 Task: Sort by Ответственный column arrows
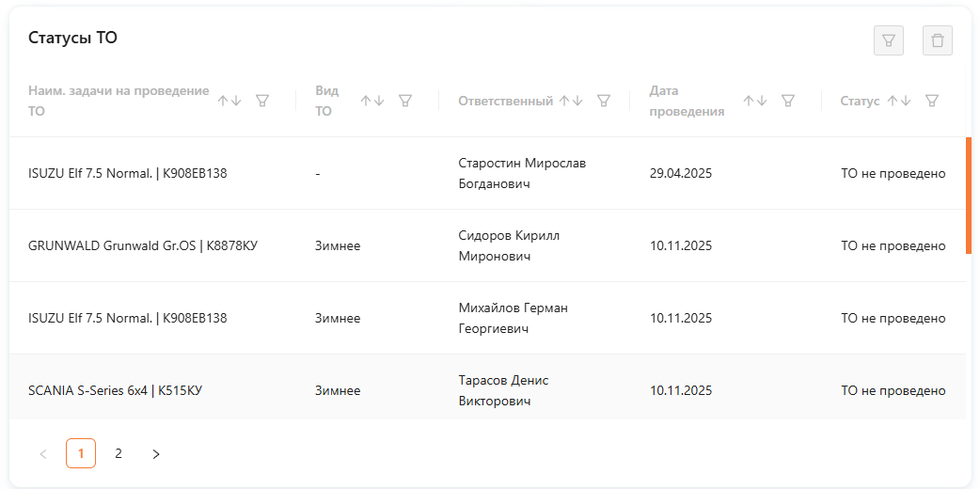(571, 101)
